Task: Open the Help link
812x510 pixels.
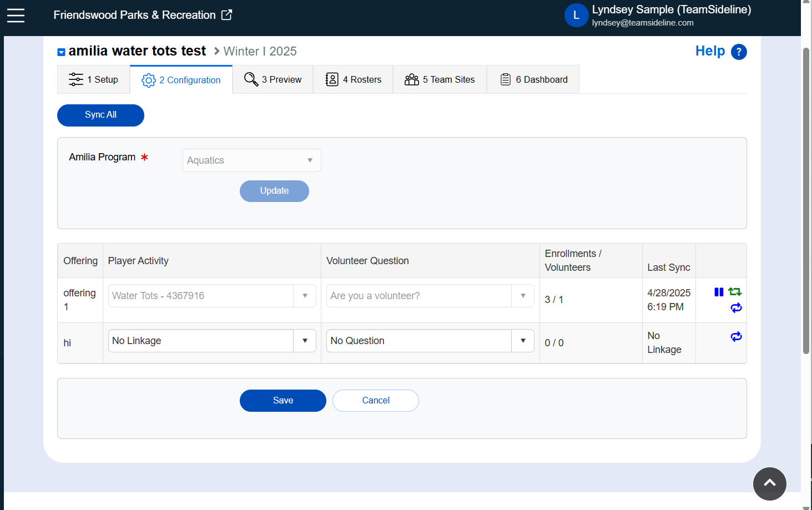Action: click(710, 51)
